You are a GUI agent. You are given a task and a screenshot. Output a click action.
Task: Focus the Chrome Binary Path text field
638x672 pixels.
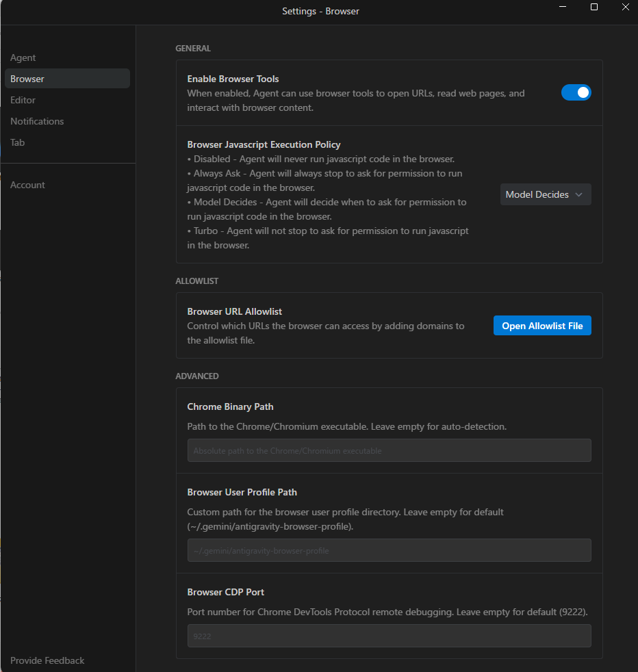click(389, 451)
